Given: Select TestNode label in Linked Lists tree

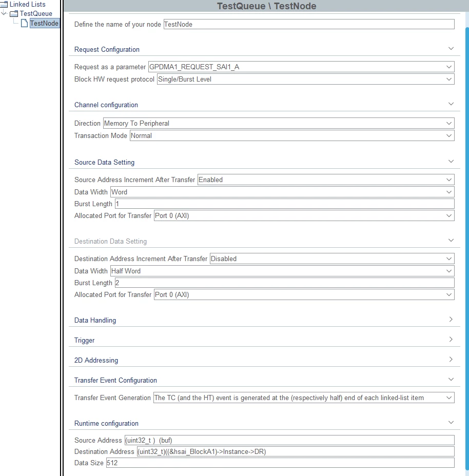Looking at the screenshot, I should (44, 23).
